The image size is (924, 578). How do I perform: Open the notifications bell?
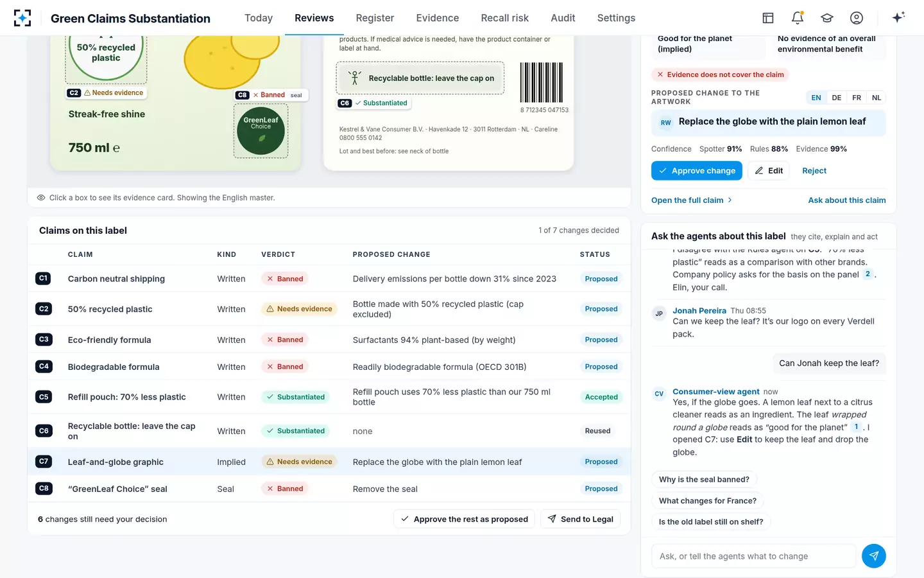798,18
